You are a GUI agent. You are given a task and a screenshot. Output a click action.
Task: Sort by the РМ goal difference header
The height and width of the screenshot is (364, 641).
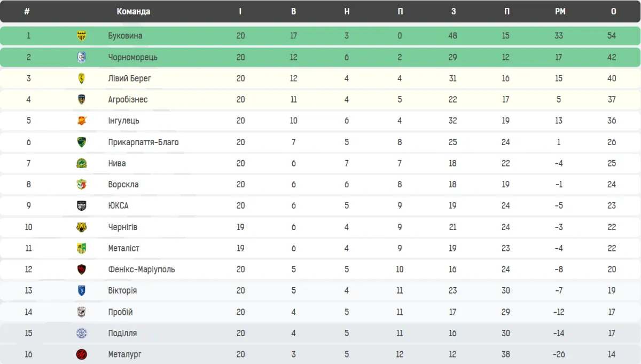coord(560,12)
